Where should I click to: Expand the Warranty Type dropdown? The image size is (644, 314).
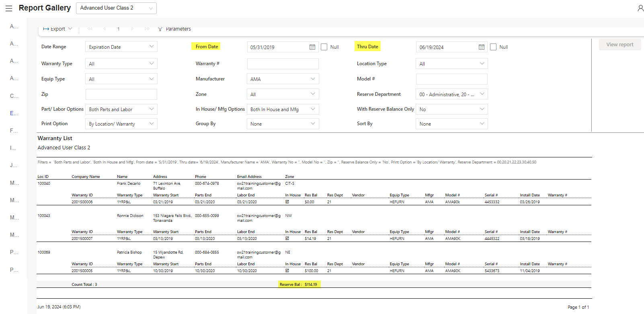[x=121, y=64]
